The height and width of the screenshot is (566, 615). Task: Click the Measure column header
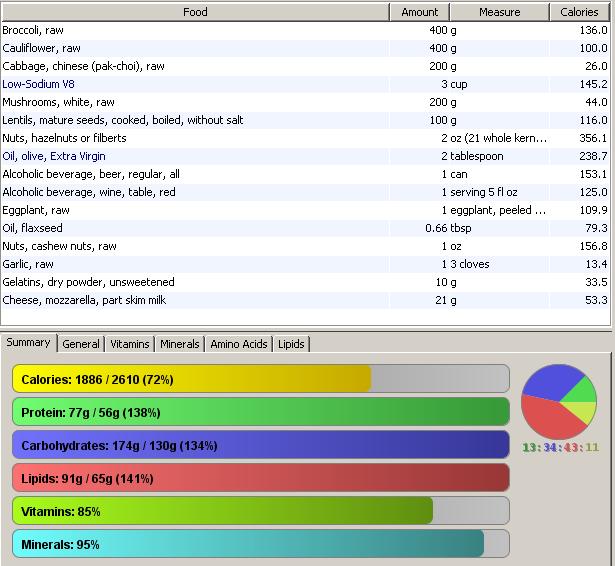(499, 12)
